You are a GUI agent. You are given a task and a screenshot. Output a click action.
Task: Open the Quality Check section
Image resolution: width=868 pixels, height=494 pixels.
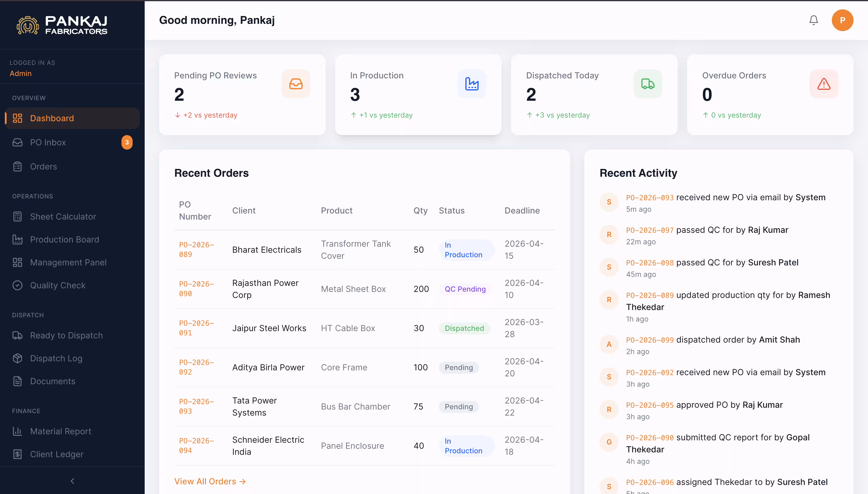tap(58, 285)
